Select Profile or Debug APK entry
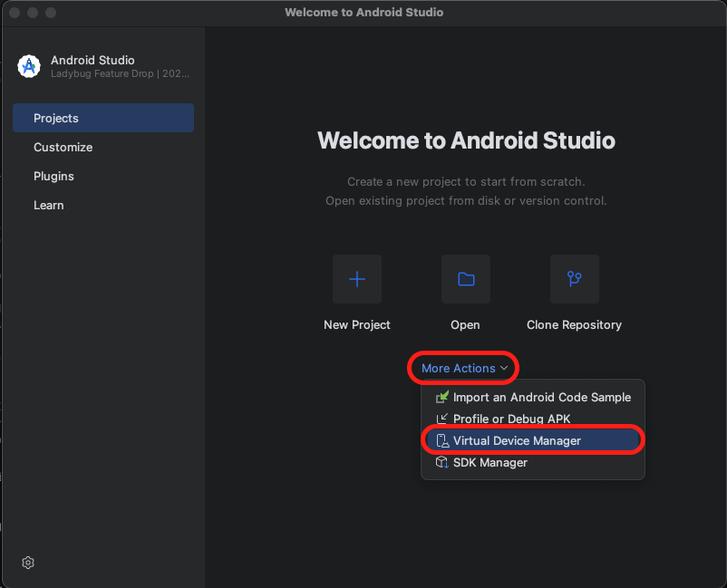The image size is (727, 588). click(x=533, y=419)
